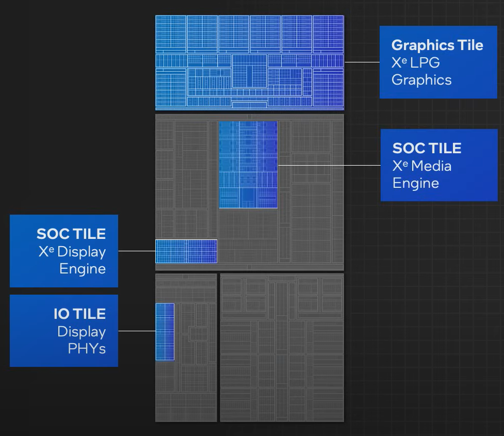Click the connector line from IO TILE label

[137, 331]
